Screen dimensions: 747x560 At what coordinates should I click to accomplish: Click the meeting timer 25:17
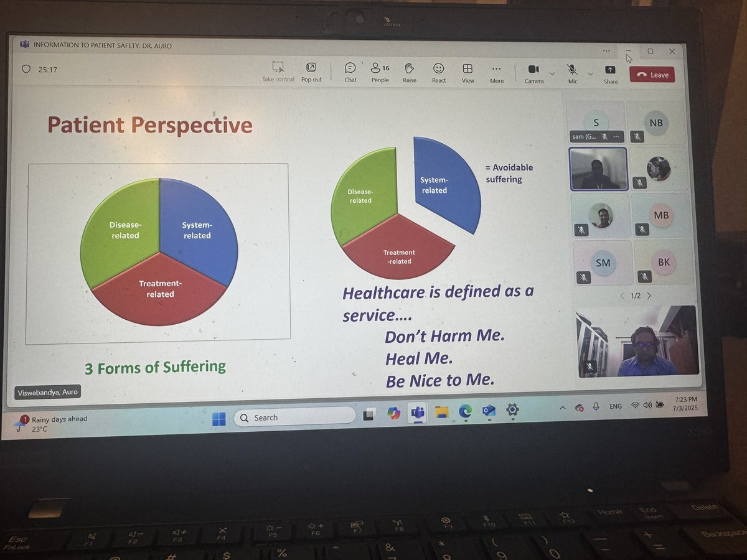click(x=47, y=70)
